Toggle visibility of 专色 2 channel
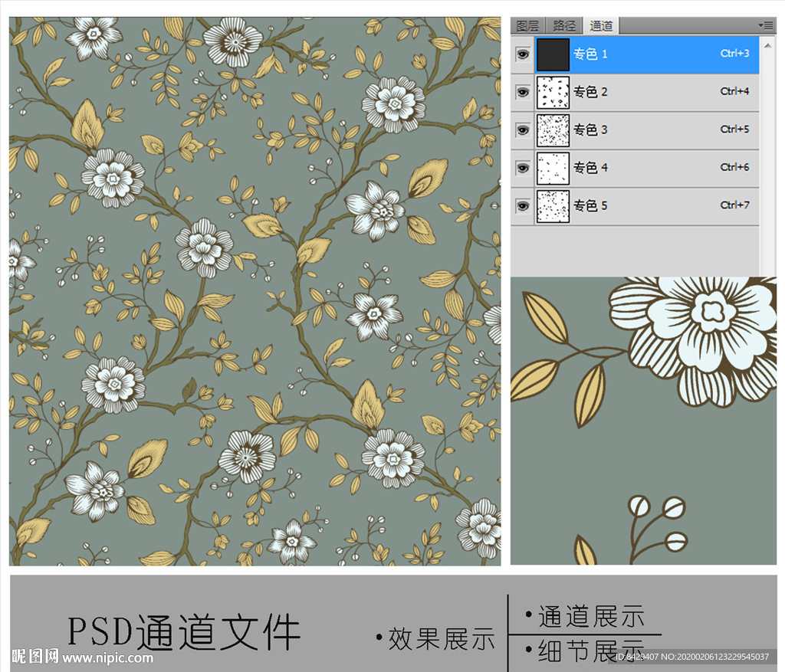Screen dimensions: 785x672 (x=523, y=92)
